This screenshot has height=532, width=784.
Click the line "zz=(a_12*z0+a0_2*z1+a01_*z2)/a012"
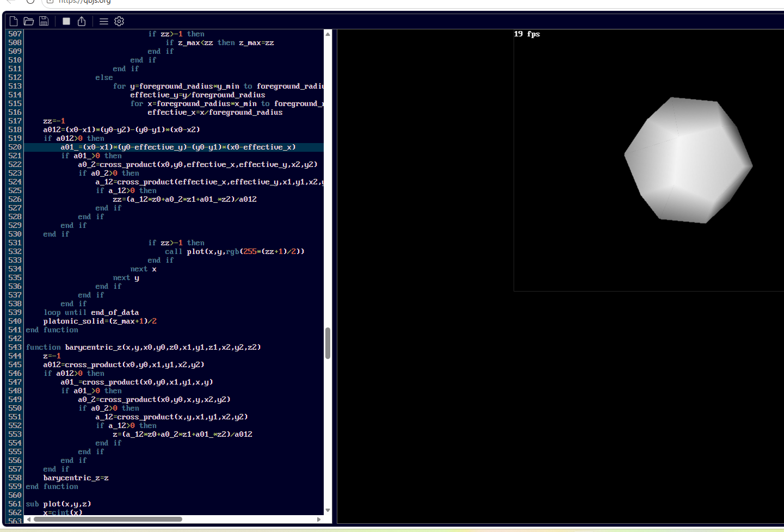pyautogui.click(x=184, y=199)
